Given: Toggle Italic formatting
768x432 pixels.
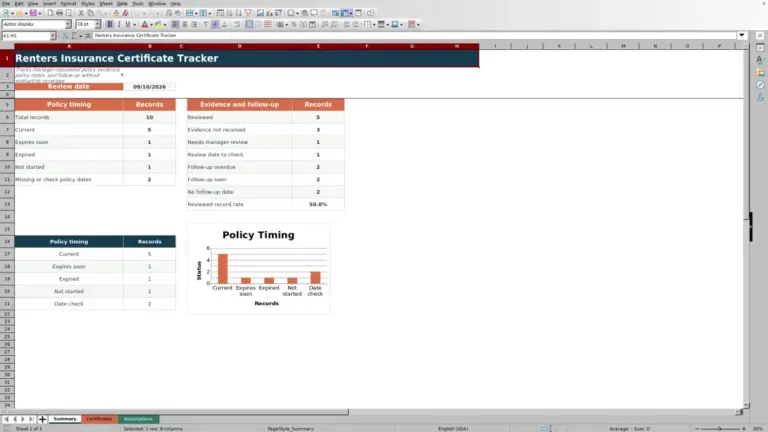Looking at the screenshot, I should click(x=119, y=24).
